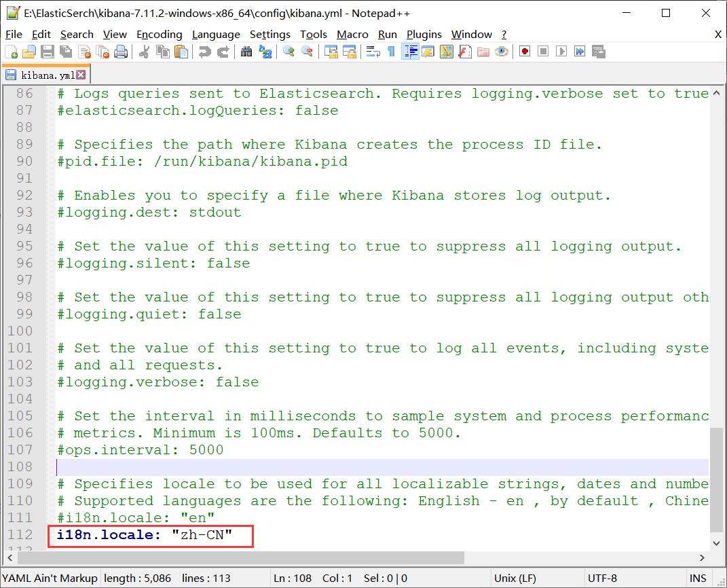Toggle show all characters pilcrow
Image resolution: width=727 pixels, height=588 pixels.
[391, 52]
